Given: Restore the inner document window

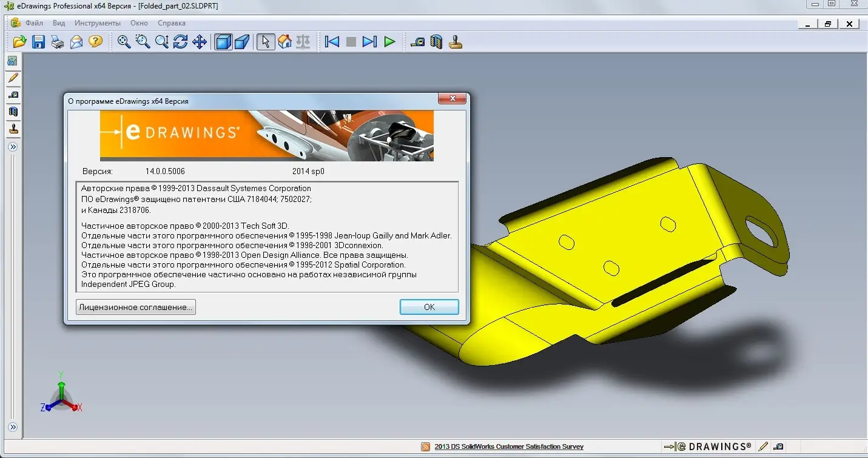Looking at the screenshot, I should 827,24.
